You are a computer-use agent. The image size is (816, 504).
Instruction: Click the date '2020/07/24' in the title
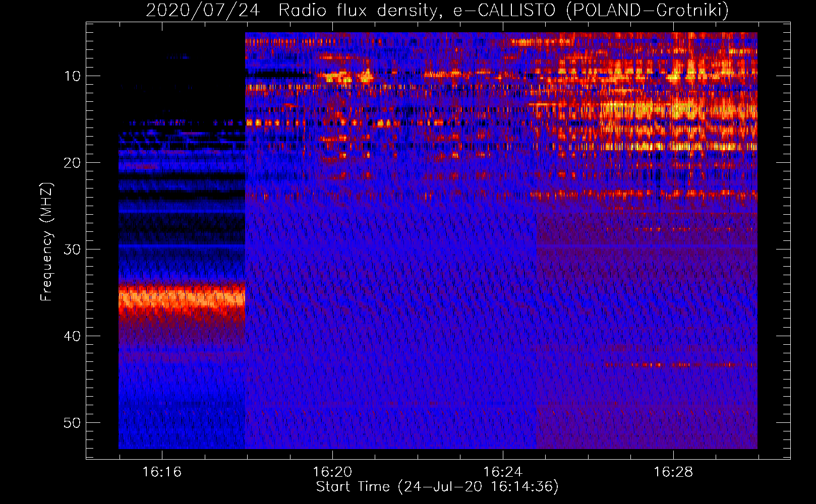coord(203,10)
